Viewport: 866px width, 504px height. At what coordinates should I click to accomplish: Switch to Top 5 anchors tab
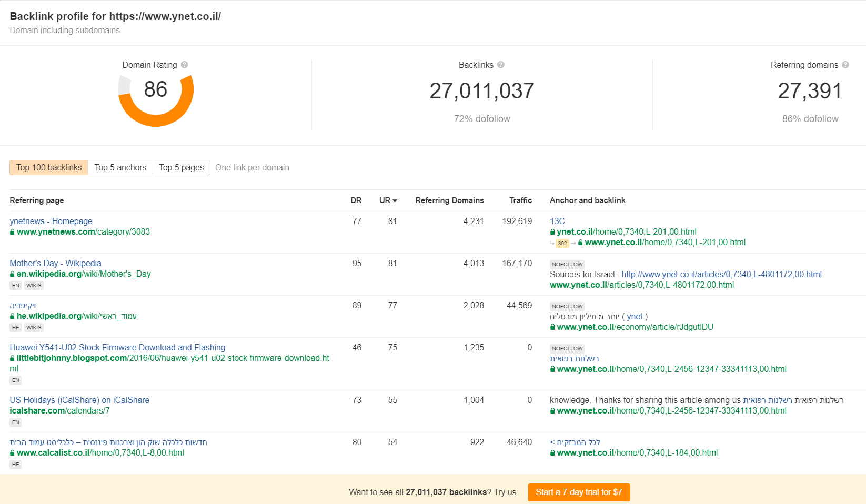(120, 168)
